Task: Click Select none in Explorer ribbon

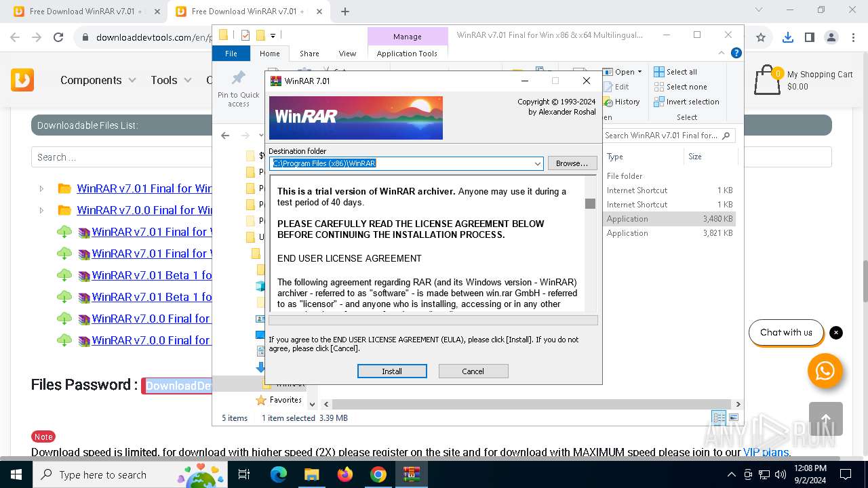Action: (680, 87)
